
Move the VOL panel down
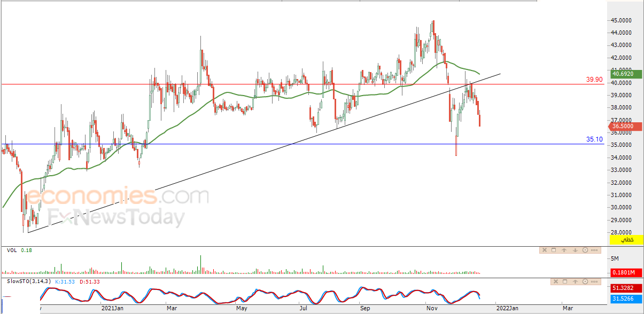(575, 250)
